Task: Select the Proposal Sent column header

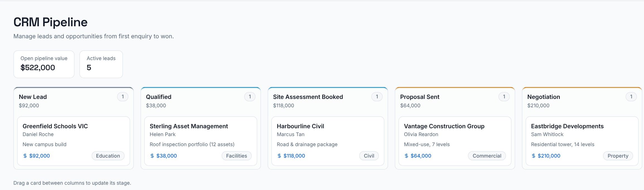Action: point(420,97)
